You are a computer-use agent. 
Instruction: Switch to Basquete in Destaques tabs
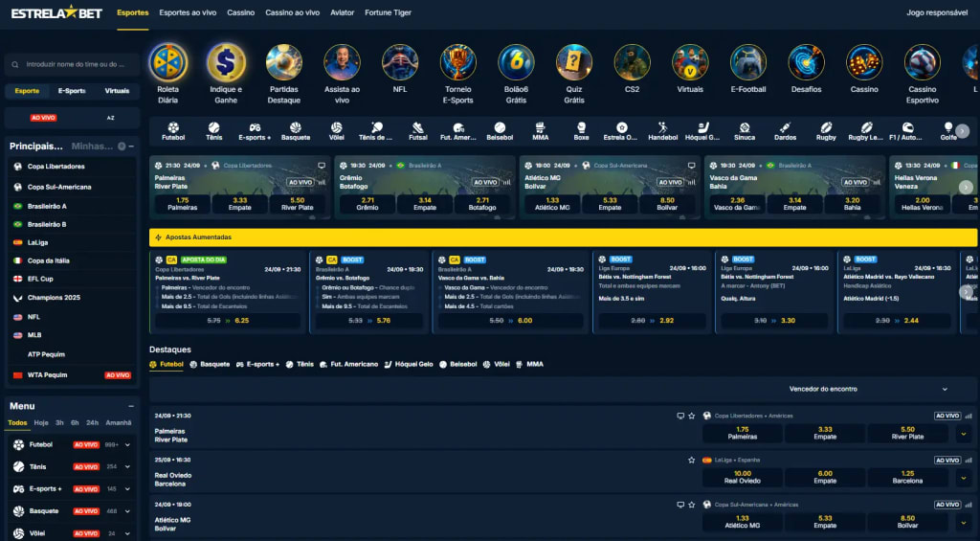[210, 364]
